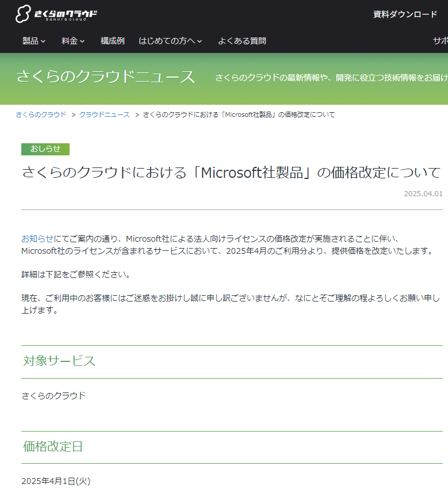Click the おしらせ category tag
Image resolution: width=448 pixels, height=492 pixels.
(x=45, y=149)
